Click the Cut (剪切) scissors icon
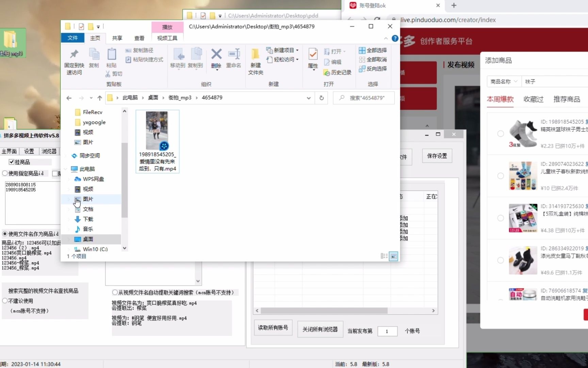Image resolution: width=588 pixels, height=368 pixels. [108, 74]
